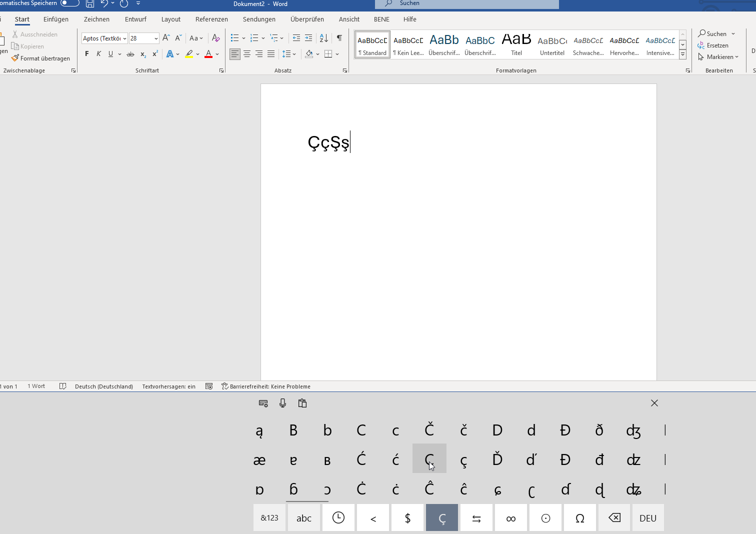756x534 pixels.
Task: Toggle subscript formatting
Action: point(143,54)
